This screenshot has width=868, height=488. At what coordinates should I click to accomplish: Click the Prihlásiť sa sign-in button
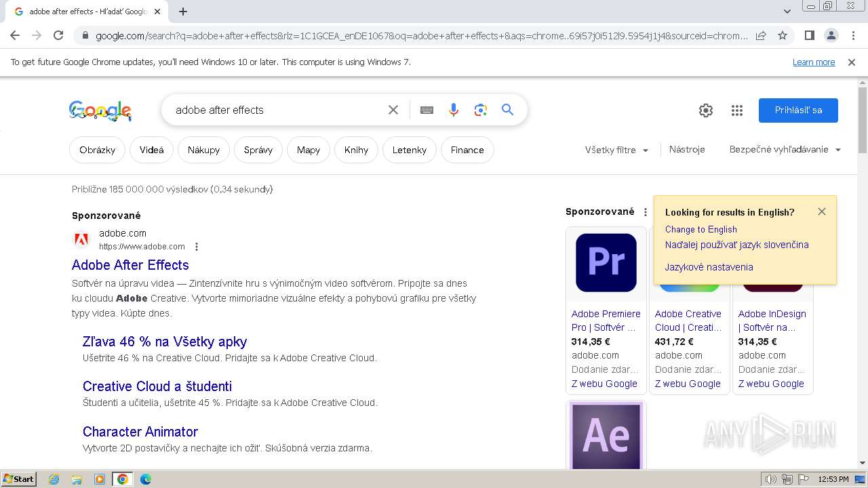pyautogui.click(x=798, y=110)
